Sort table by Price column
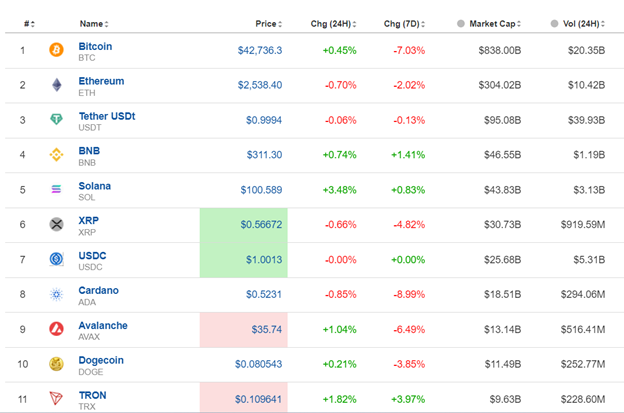Screen dimensions: 624x413 (265, 22)
